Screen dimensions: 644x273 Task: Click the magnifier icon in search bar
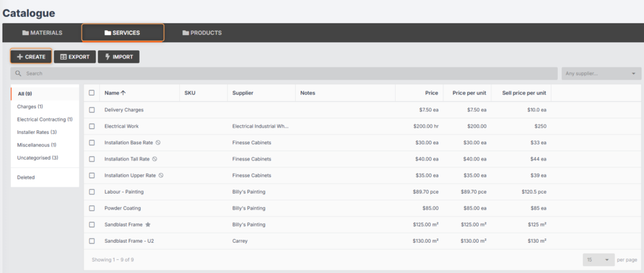(19, 74)
